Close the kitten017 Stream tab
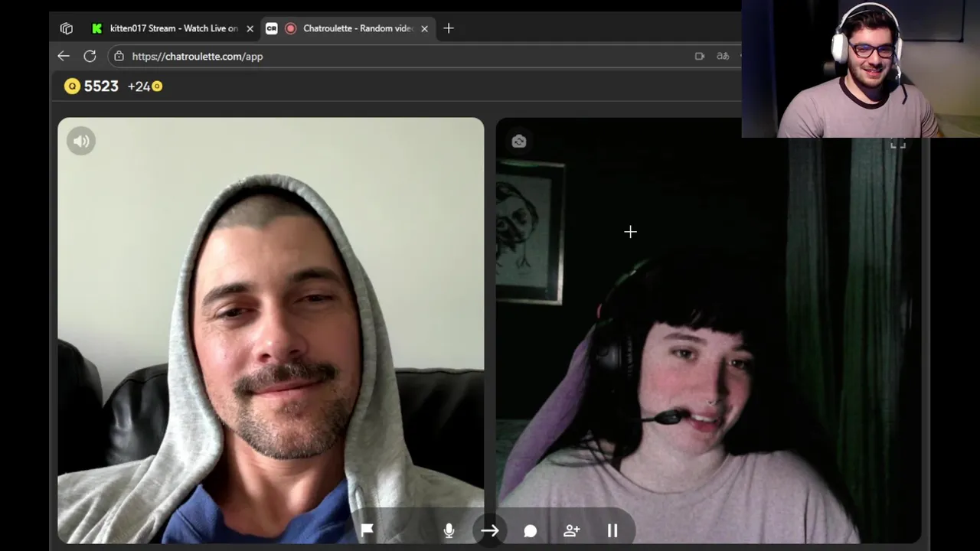Screen dimensions: 980x551 [250, 28]
